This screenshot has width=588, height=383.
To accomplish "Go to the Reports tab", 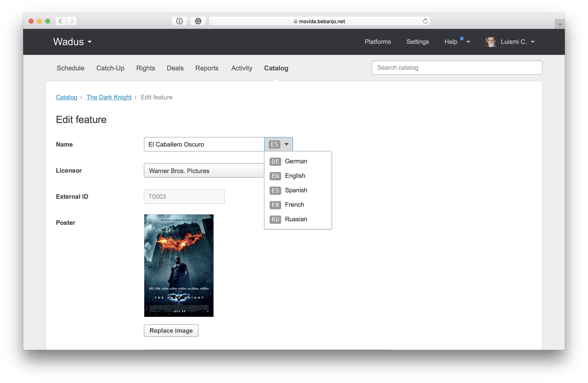I will click(x=207, y=68).
